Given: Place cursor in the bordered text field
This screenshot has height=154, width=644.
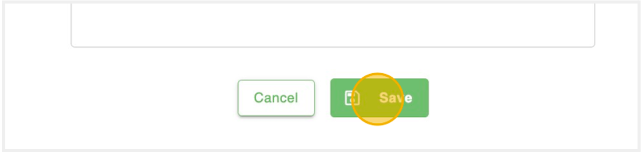Looking at the screenshot, I should (333, 25).
